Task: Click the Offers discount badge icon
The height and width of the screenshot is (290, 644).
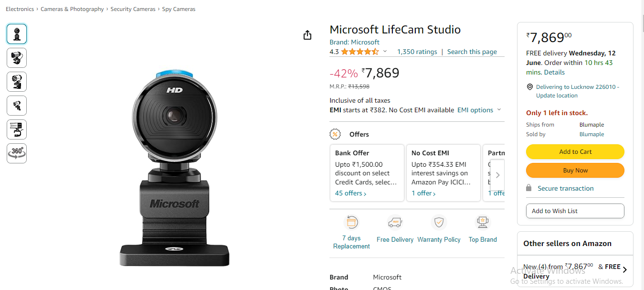Action: [336, 134]
